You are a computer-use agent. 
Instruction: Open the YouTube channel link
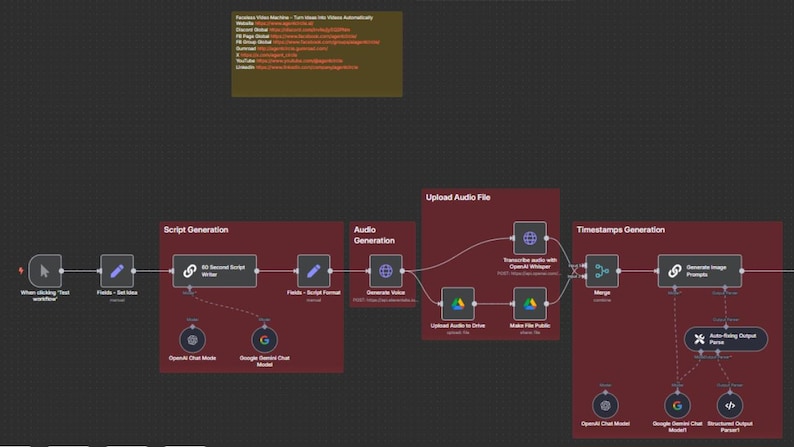tap(299, 61)
